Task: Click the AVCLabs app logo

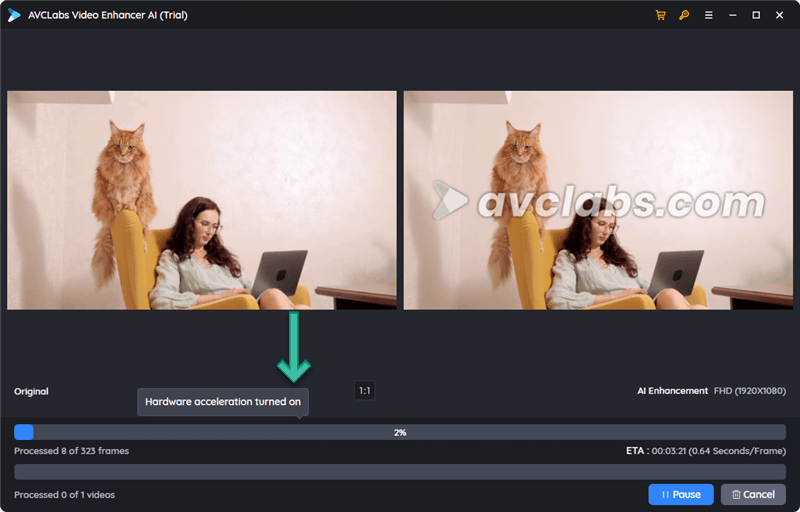Action: [14, 15]
